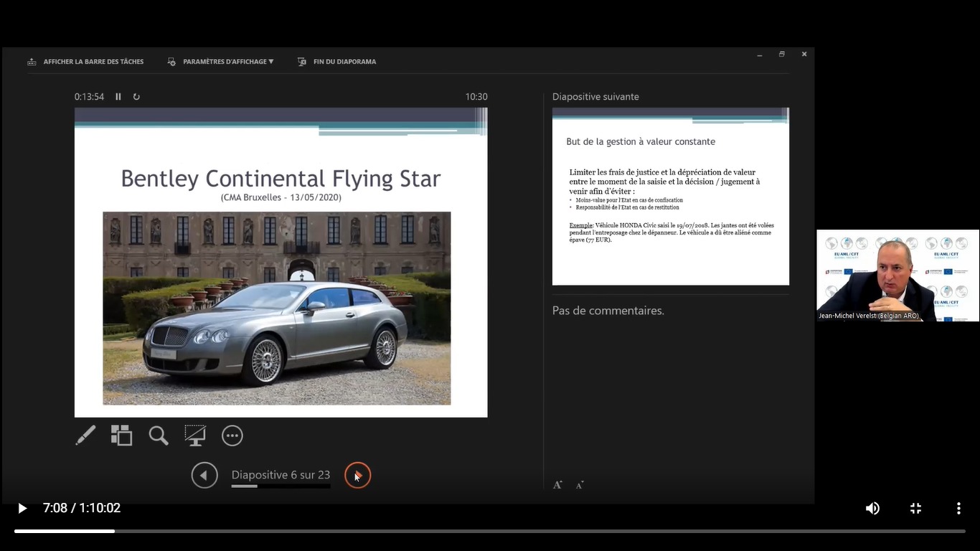Click the black screen slideshow icon
Screen dimensions: 980x551
tap(195, 435)
